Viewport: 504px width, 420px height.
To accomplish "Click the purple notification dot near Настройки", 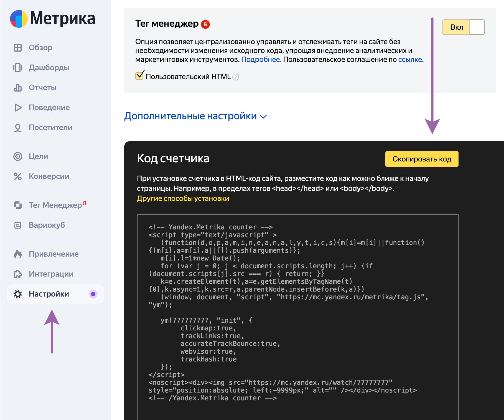I will point(93,294).
